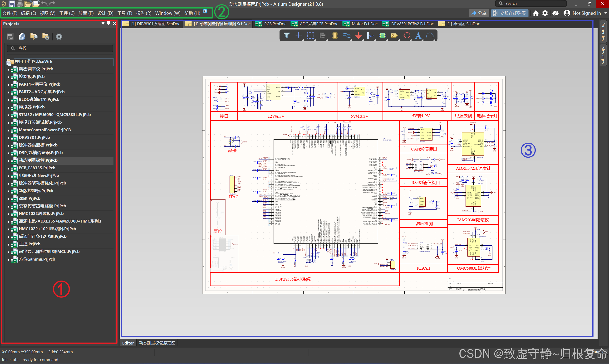609x364 pixels.
Task: Open the Messages side panel tab
Action: tap(603, 55)
